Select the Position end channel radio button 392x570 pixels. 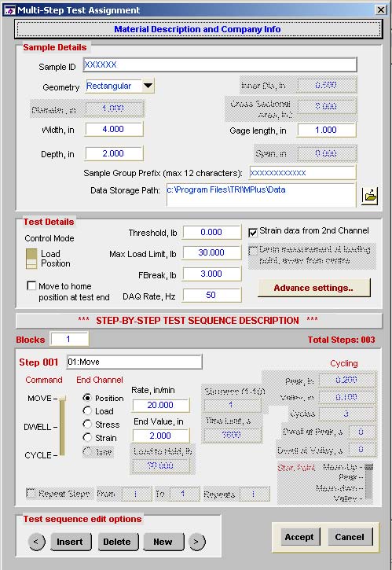pos(87,398)
